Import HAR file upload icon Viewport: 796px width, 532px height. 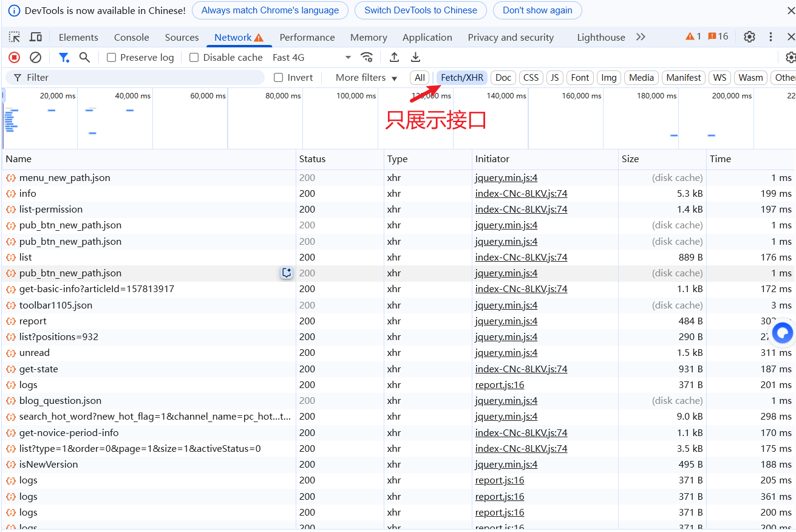tap(394, 58)
